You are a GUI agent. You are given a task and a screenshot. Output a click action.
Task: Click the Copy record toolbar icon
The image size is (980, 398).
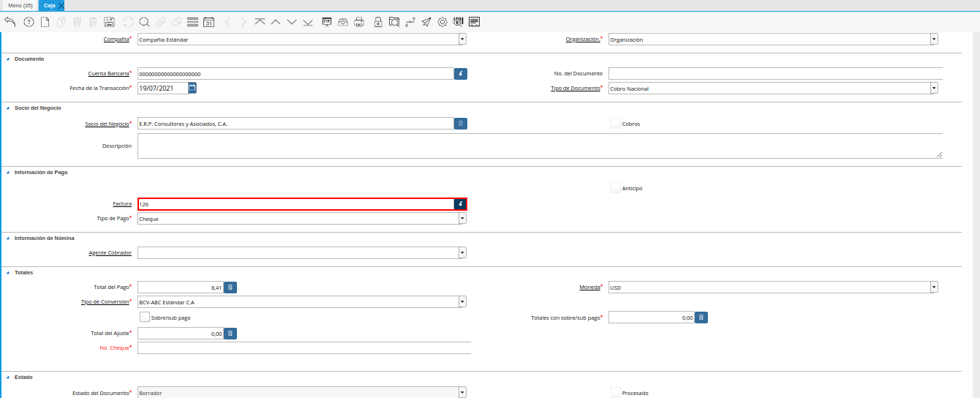tap(61, 22)
